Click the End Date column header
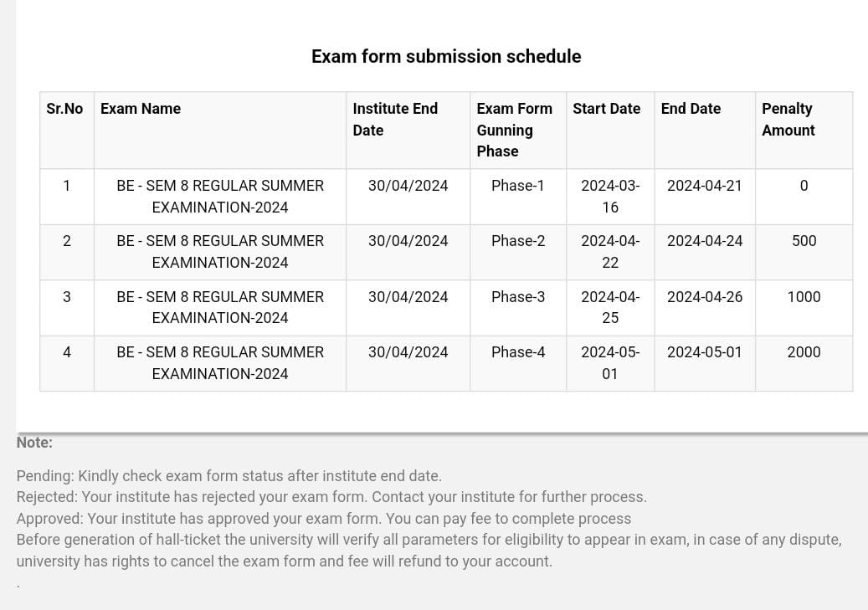 (691, 109)
